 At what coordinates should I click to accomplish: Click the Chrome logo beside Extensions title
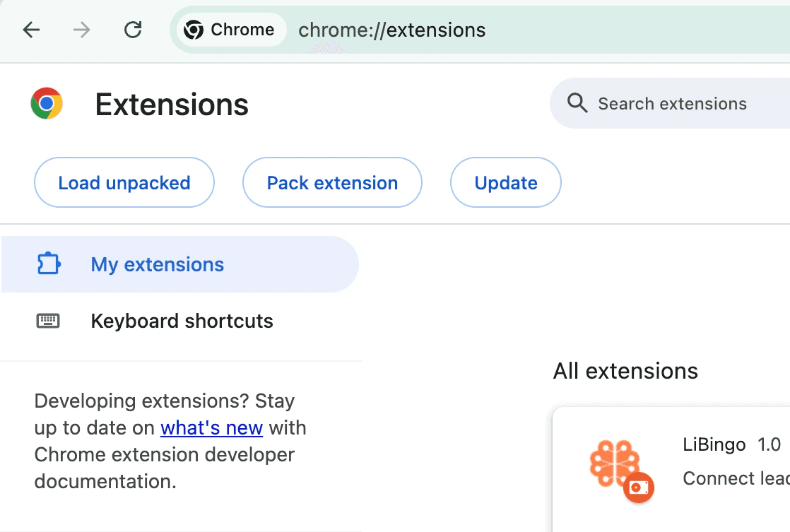(47, 104)
